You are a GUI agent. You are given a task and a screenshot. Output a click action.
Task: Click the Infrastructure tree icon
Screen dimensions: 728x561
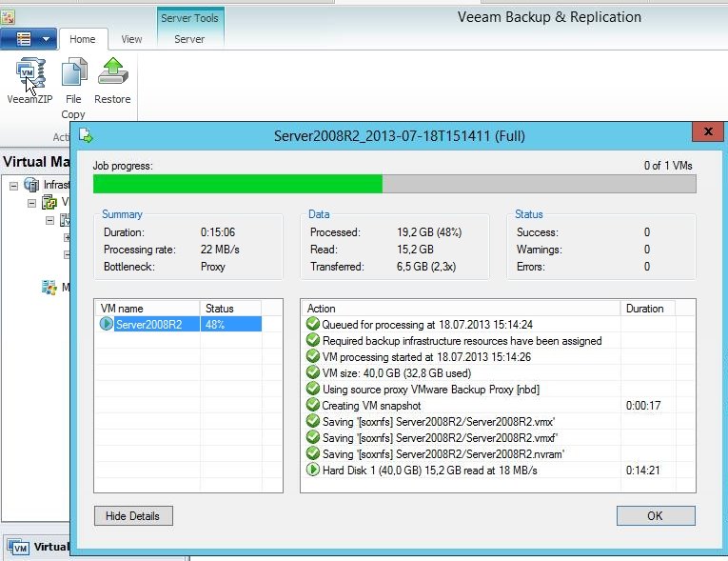click(31, 185)
